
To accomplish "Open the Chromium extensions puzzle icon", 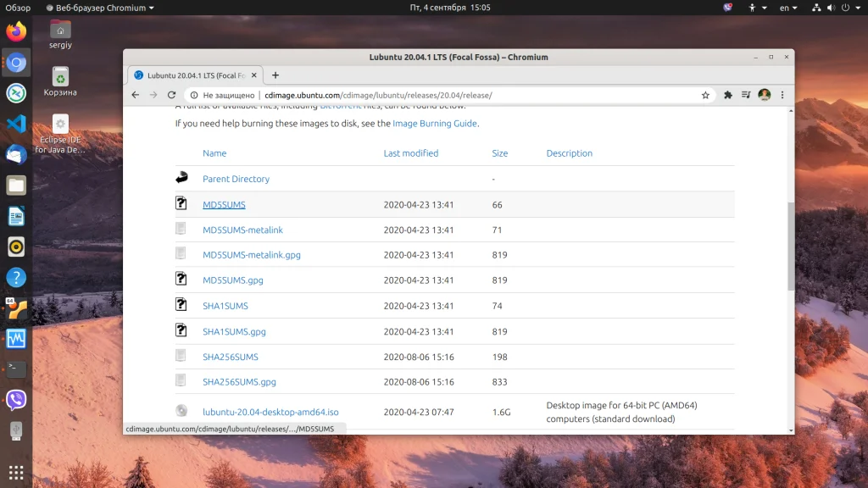I will tap(728, 95).
